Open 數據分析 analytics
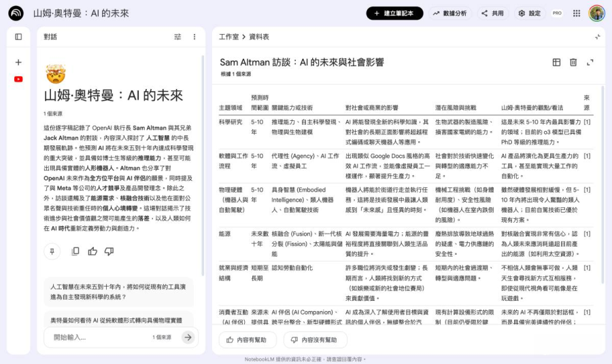 point(450,14)
